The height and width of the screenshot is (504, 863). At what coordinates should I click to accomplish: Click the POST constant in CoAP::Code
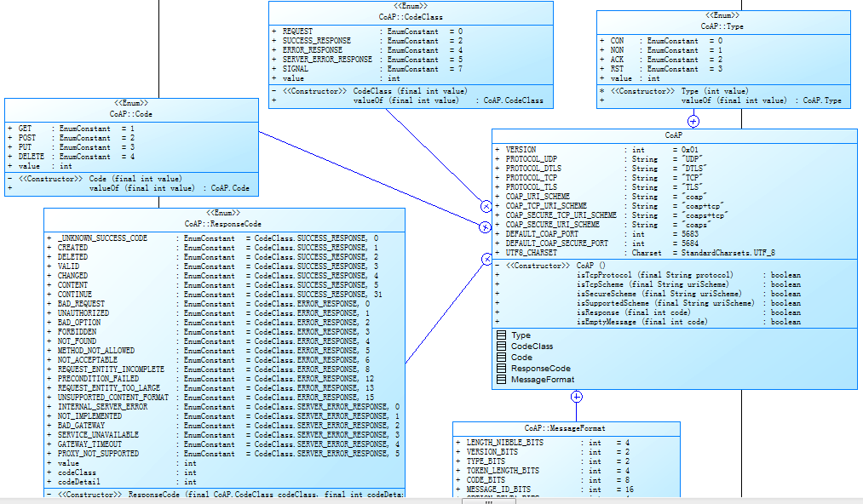pos(71,138)
